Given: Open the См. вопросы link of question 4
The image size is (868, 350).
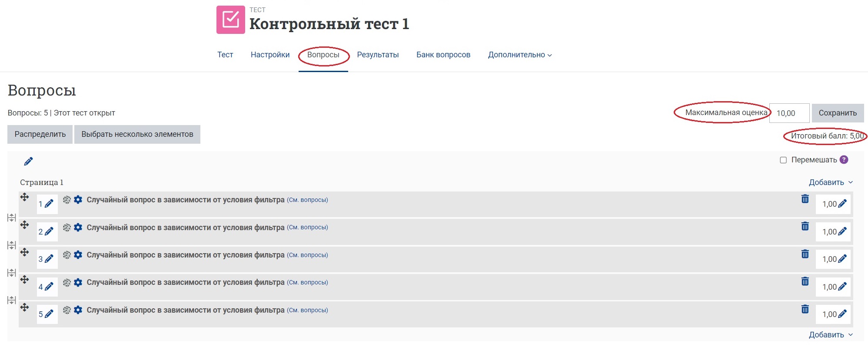Looking at the screenshot, I should pyautogui.click(x=307, y=282).
